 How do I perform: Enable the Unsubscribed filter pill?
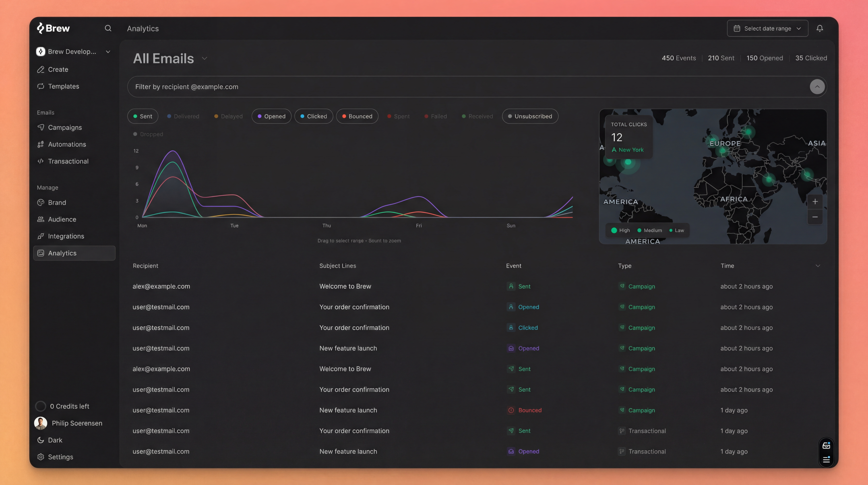530,116
